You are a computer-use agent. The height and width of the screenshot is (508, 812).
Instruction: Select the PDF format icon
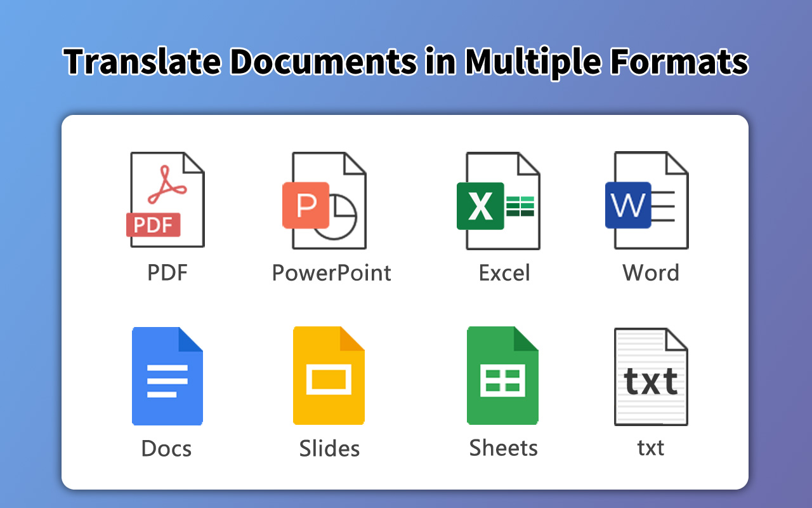166,199
